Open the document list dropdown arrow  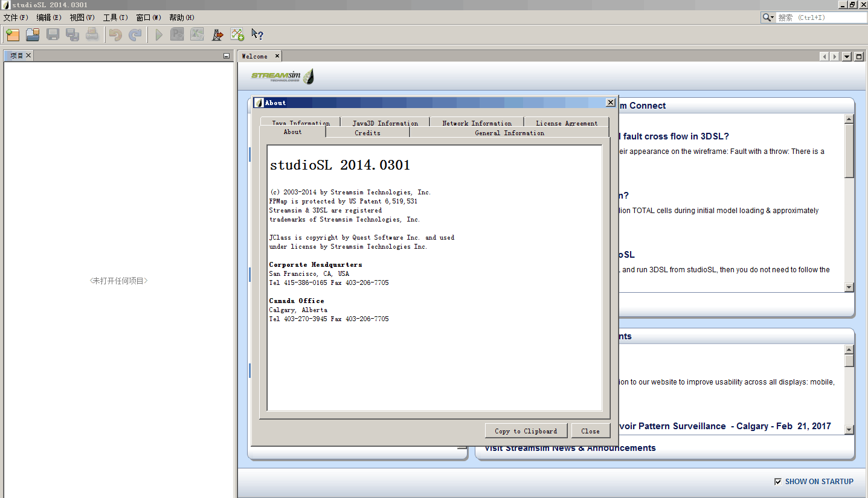[847, 57]
